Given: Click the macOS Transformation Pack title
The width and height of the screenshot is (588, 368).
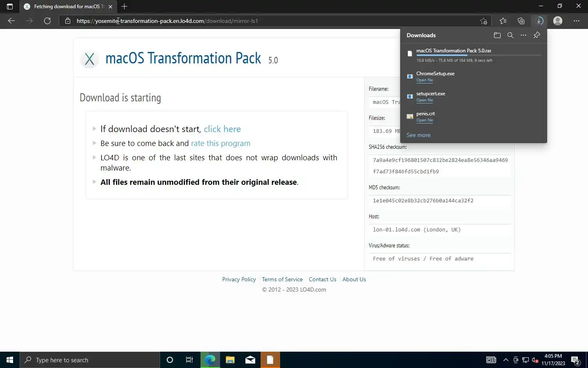Looking at the screenshot, I should 183,58.
